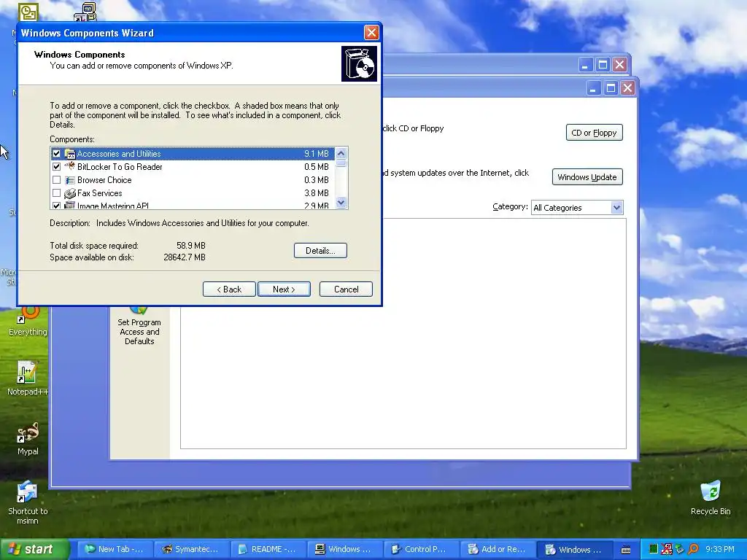Switch to the Control Panel taskbar window

tap(421, 549)
